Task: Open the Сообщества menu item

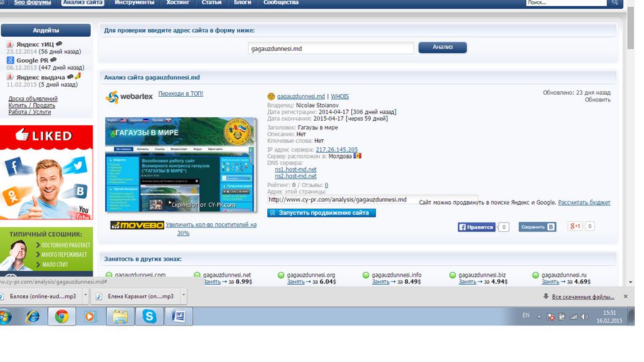Action: click(281, 3)
